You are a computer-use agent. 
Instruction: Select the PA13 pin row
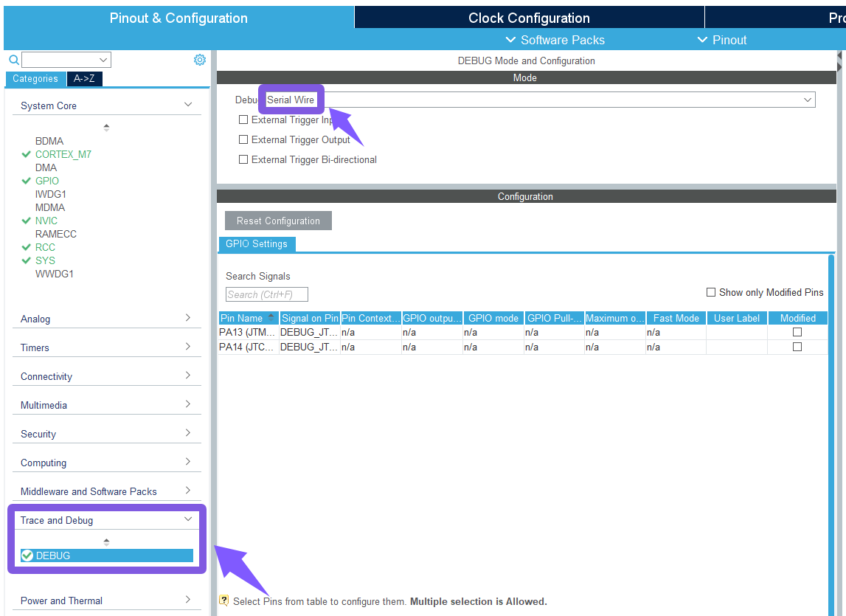coord(523,332)
